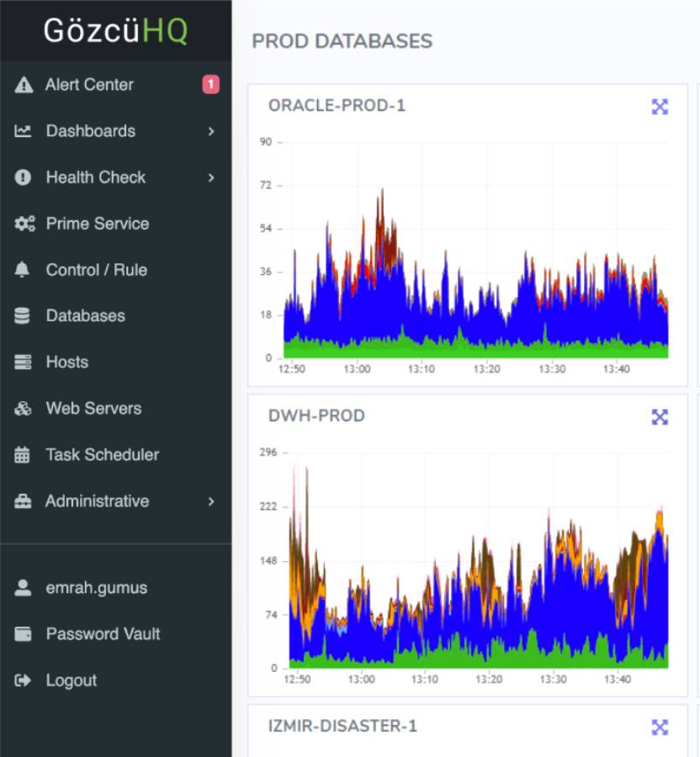Click the 90 y-axis label on ORACLE-PROD-1

(x=266, y=142)
